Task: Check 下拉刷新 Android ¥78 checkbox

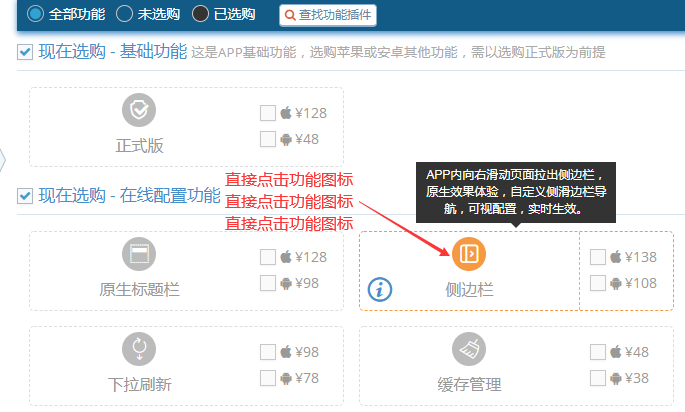Action: 268,378
